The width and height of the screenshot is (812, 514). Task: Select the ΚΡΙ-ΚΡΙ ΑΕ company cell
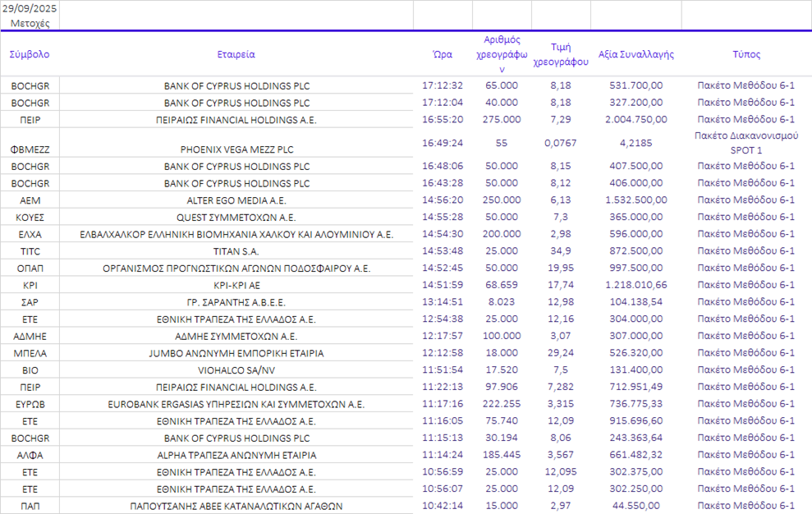[x=236, y=285]
